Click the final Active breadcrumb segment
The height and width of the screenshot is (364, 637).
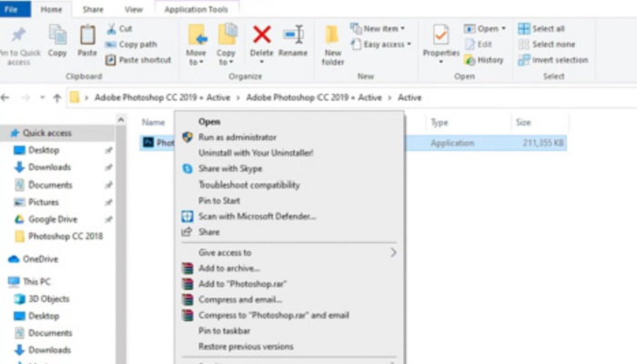(409, 97)
